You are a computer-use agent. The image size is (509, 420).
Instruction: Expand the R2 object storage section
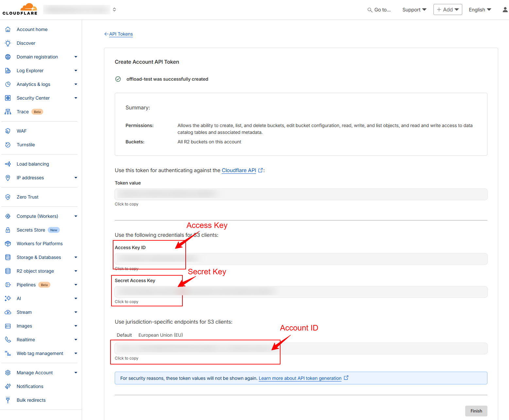[x=76, y=271]
